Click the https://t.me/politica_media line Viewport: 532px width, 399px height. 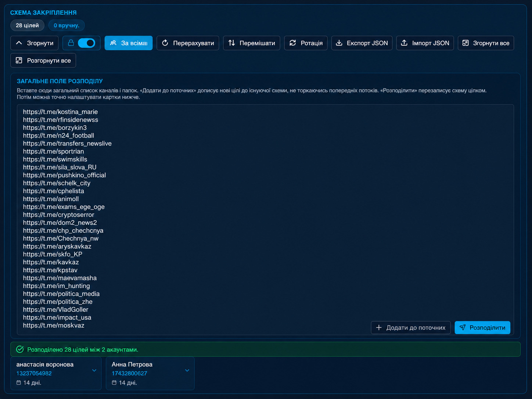point(61,294)
